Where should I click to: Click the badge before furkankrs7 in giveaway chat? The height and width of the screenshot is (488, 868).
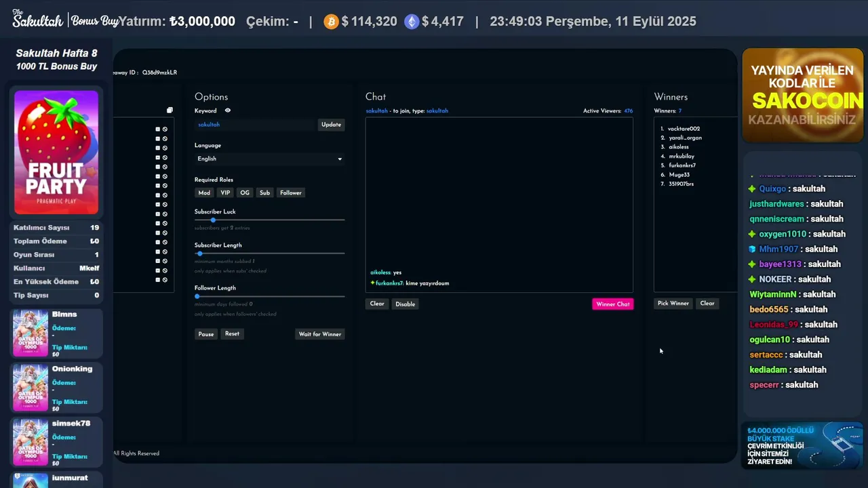click(372, 283)
